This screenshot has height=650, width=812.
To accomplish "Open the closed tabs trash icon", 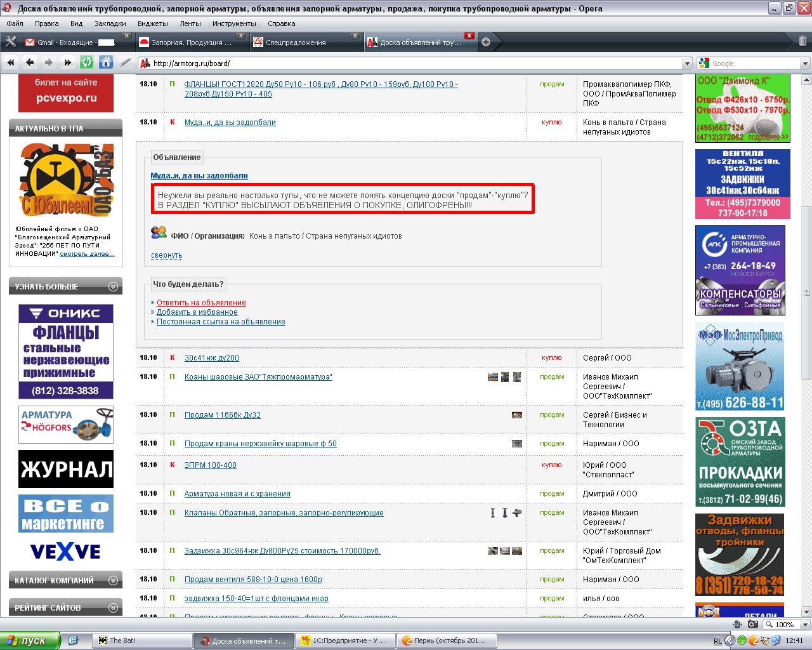I will tap(803, 42).
